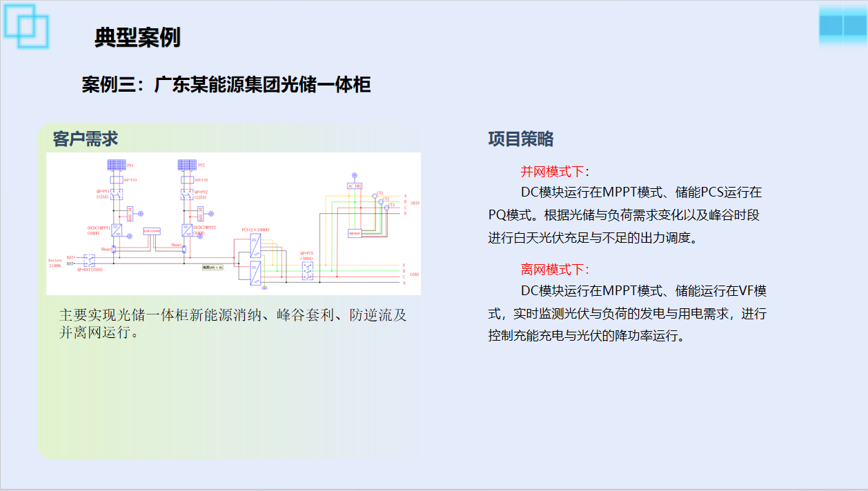Click the upper PCS inverter symbol
868x491 pixels.
tap(255, 245)
